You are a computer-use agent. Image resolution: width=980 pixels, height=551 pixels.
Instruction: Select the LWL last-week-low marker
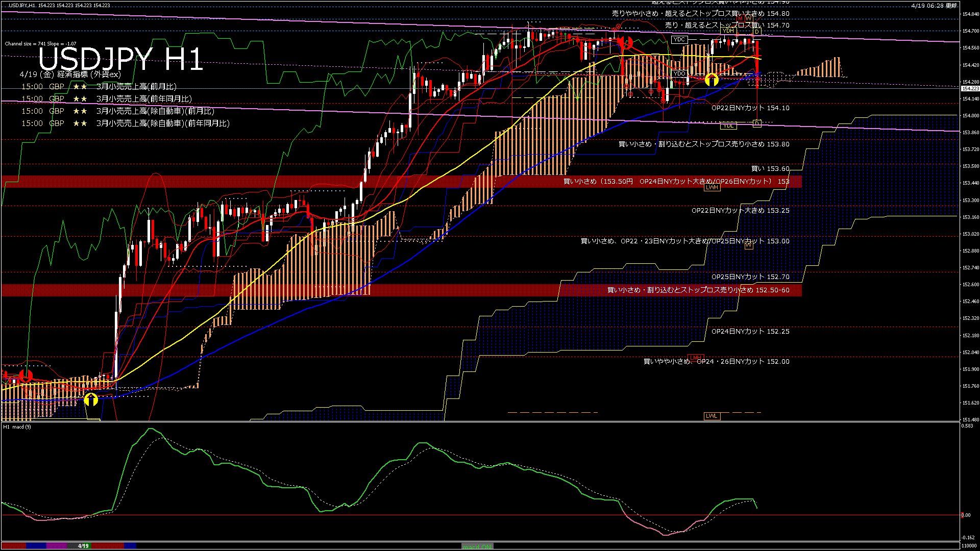point(712,416)
